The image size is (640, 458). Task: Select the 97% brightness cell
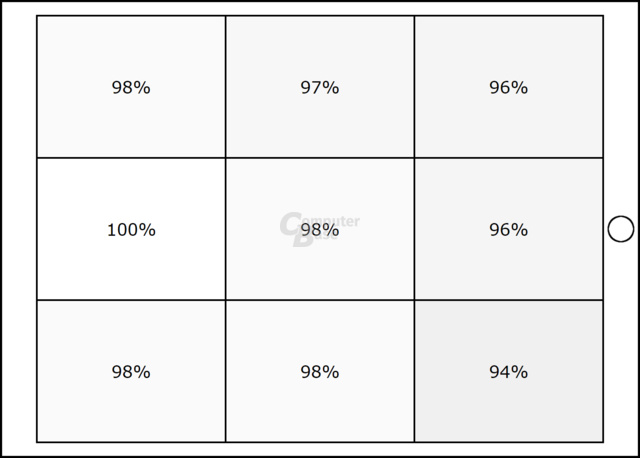click(320, 87)
